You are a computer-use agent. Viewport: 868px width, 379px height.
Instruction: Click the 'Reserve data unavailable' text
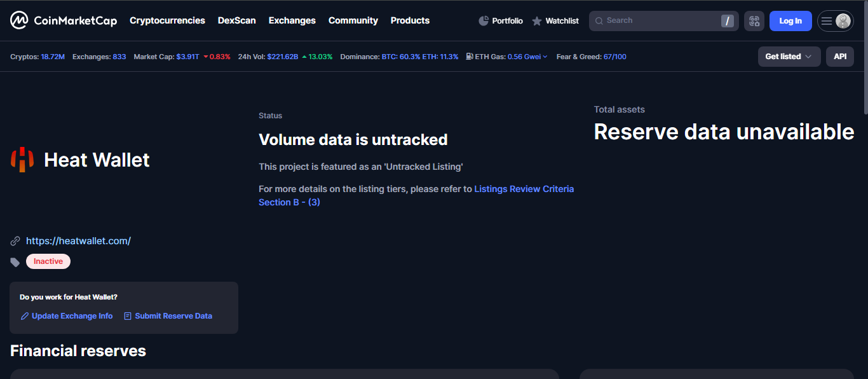724,132
